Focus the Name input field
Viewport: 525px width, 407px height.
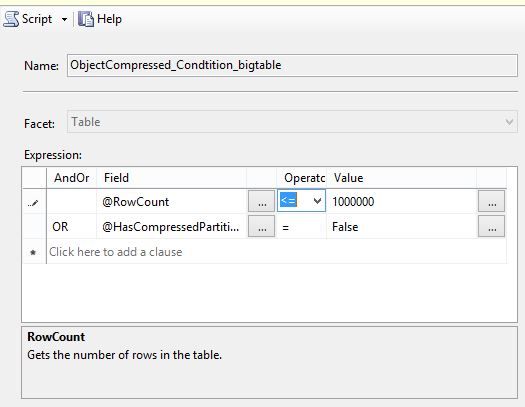click(x=292, y=65)
